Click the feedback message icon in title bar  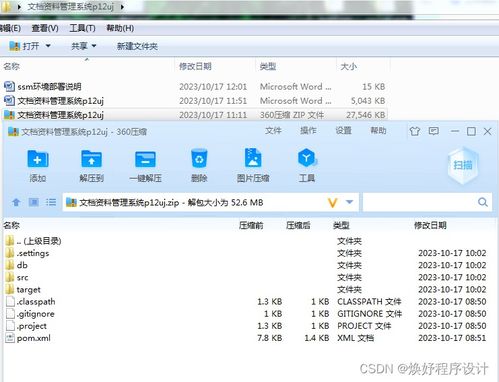[x=434, y=131]
